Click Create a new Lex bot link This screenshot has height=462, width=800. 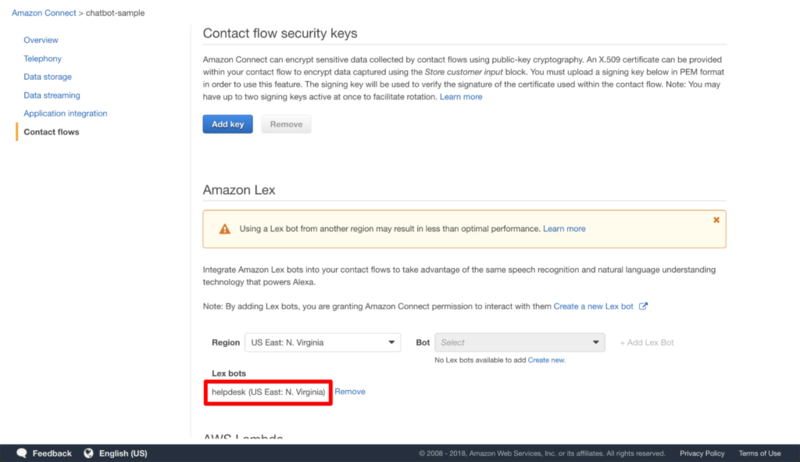[594, 306]
